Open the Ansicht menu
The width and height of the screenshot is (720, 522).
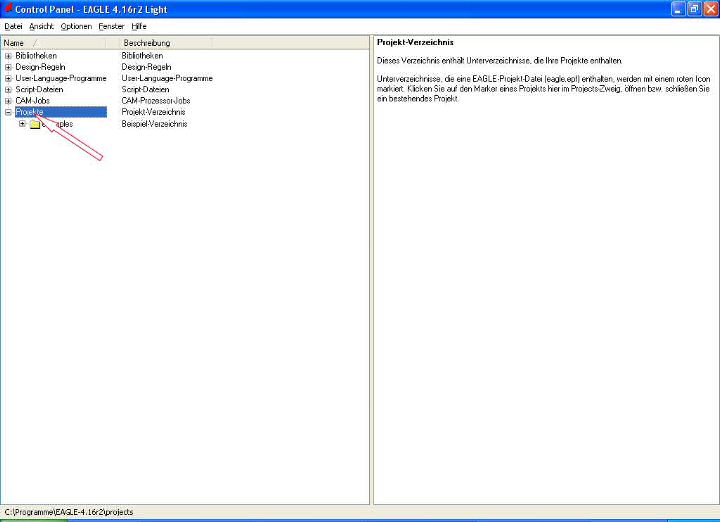pos(41,25)
